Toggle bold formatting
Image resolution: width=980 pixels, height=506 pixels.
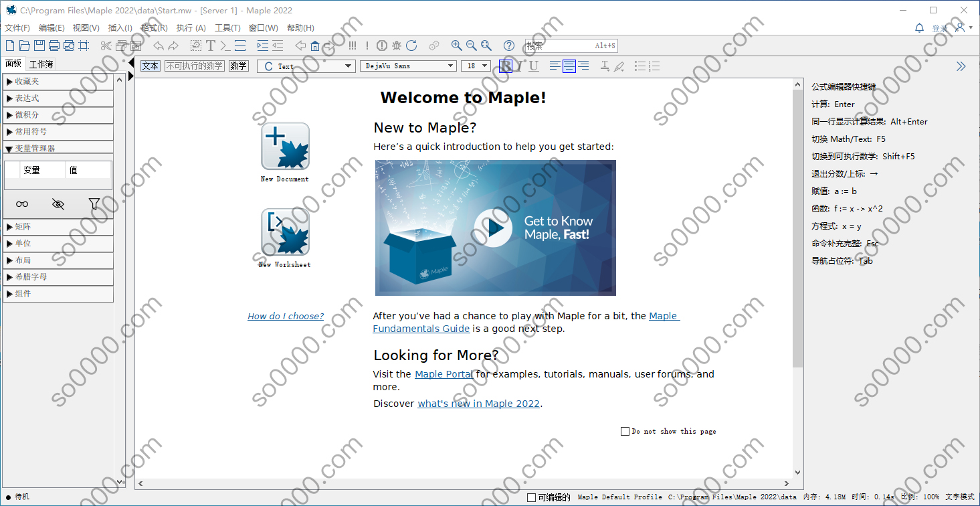click(x=506, y=66)
